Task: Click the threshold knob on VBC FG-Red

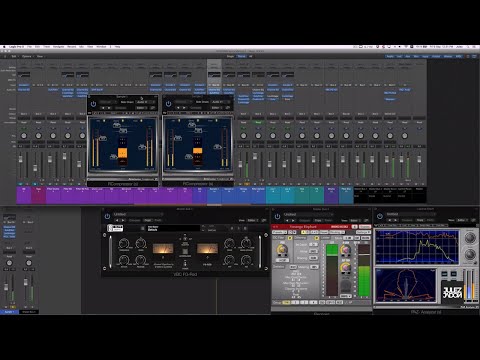Action: click(124, 243)
